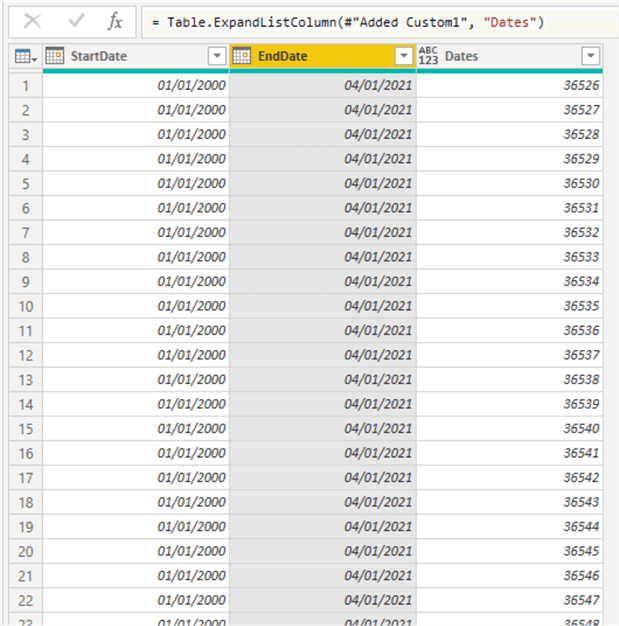The height and width of the screenshot is (626, 619).
Task: Click Dates cell with value 36528
Action: pyautogui.click(x=510, y=135)
